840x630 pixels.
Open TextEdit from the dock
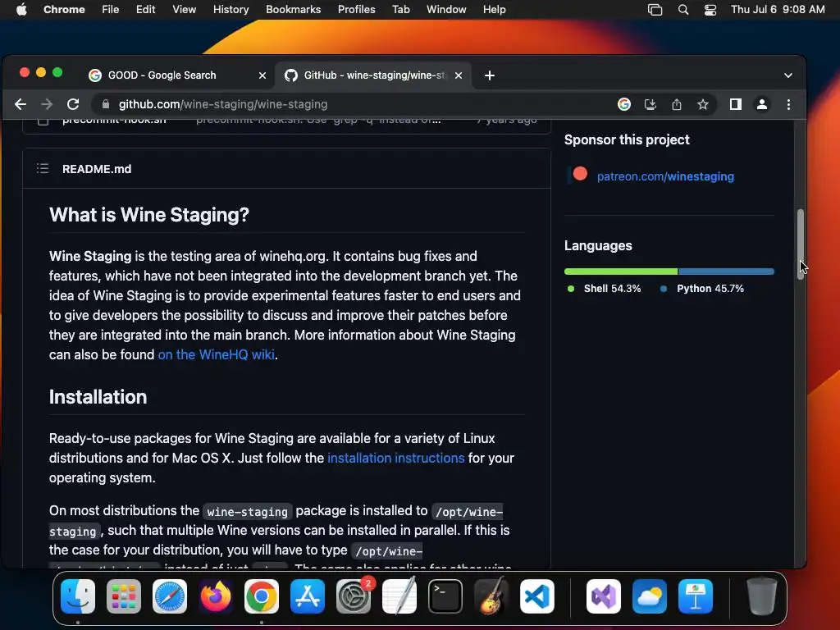click(x=399, y=596)
